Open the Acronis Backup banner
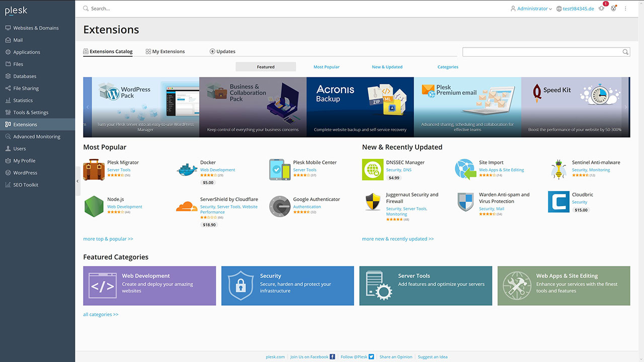Viewport: 644px width, 362px height. pyautogui.click(x=360, y=107)
